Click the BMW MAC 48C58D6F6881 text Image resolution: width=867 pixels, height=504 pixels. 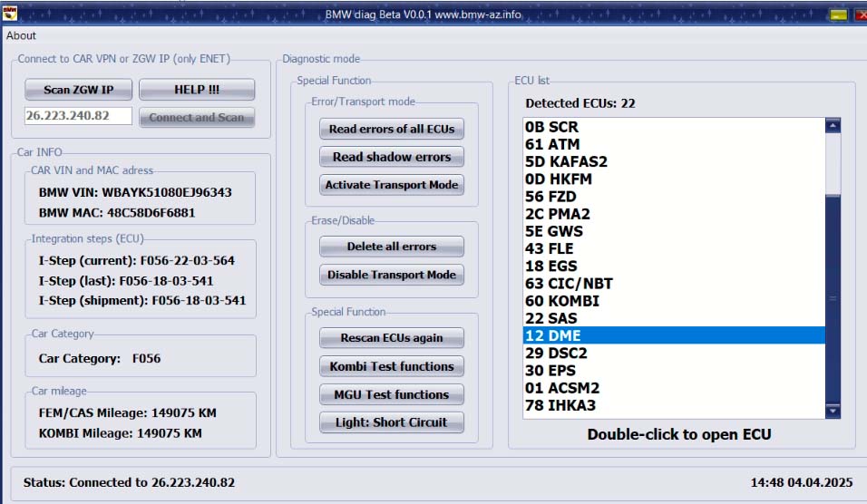(x=117, y=213)
